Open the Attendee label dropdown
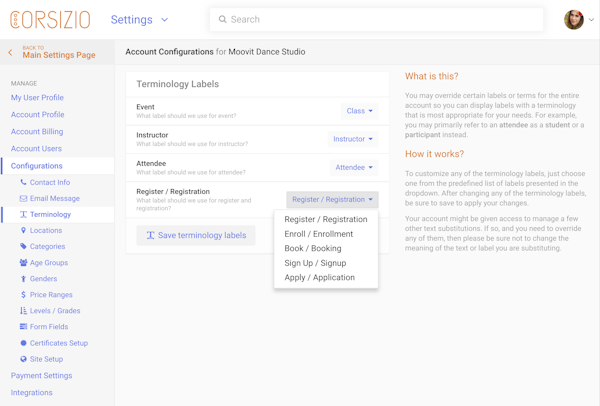 coord(353,167)
